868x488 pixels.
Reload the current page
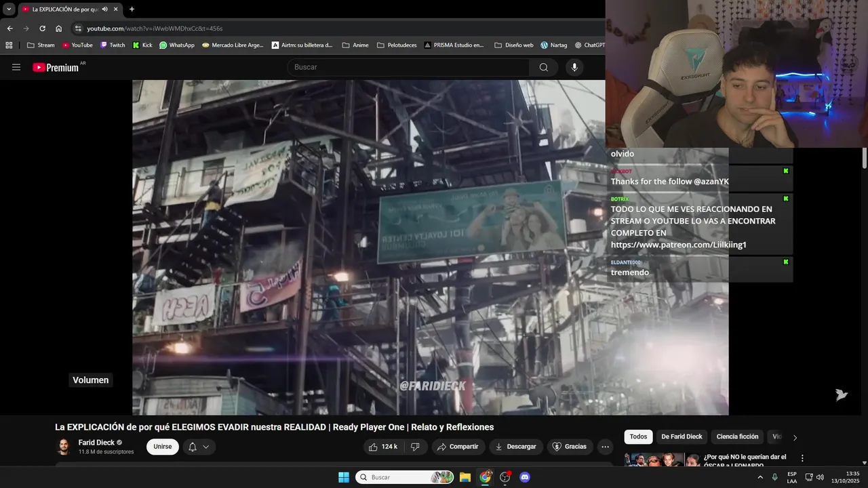point(42,28)
